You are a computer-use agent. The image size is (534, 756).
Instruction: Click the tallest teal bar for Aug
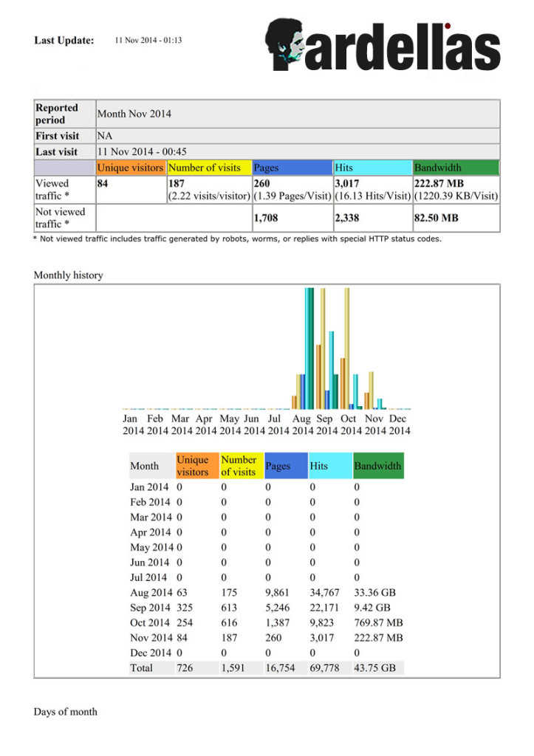point(310,347)
